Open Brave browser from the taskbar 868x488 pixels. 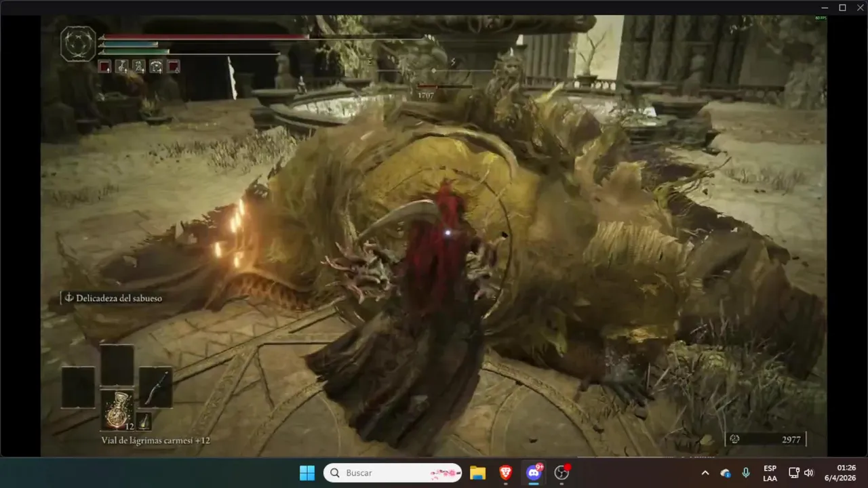click(506, 472)
